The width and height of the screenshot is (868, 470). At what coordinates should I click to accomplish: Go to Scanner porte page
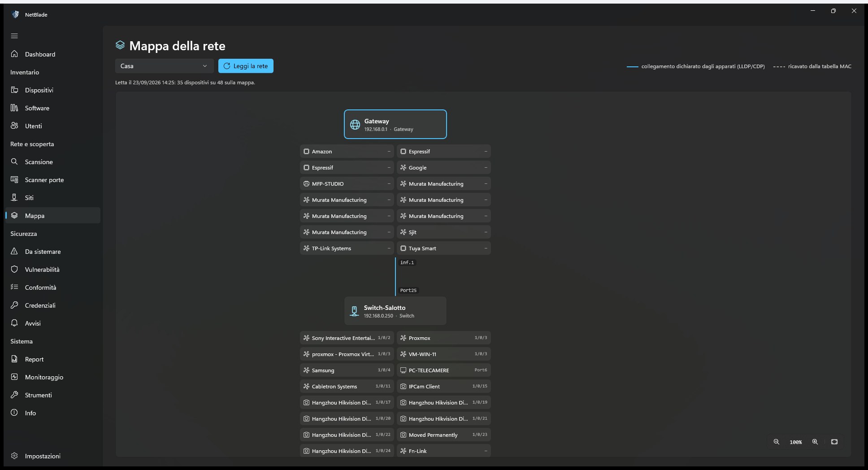(53, 179)
